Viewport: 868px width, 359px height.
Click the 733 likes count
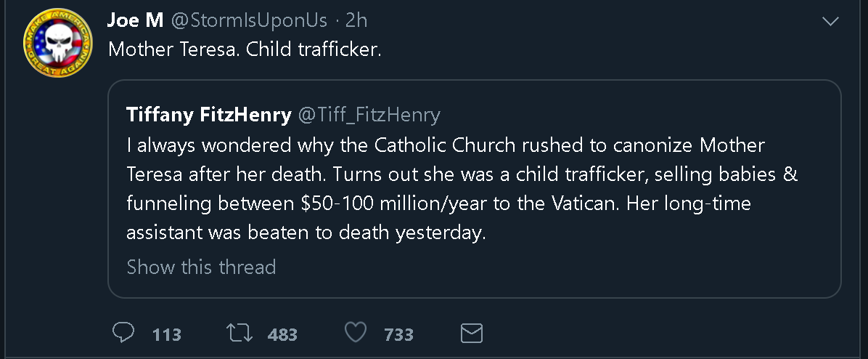coord(398,335)
